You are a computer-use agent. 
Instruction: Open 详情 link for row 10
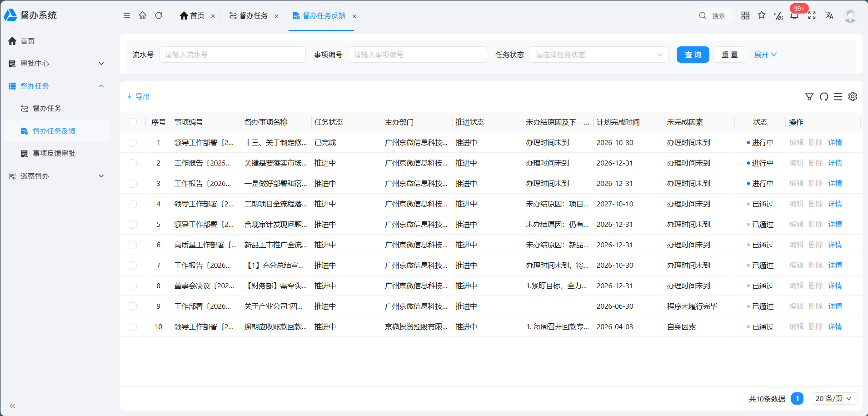click(x=835, y=327)
